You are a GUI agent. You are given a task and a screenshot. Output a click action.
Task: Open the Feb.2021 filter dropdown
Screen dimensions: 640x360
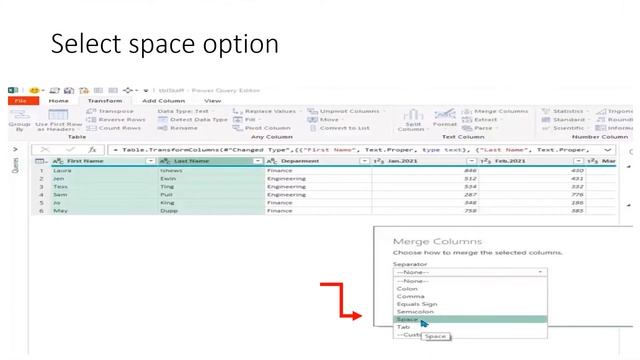[579, 161]
